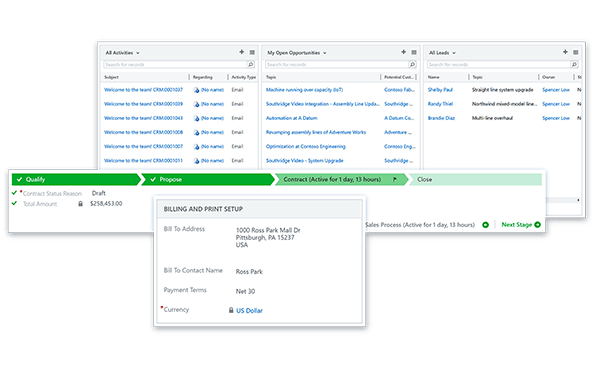Open A Datum Co customer link

399,118
